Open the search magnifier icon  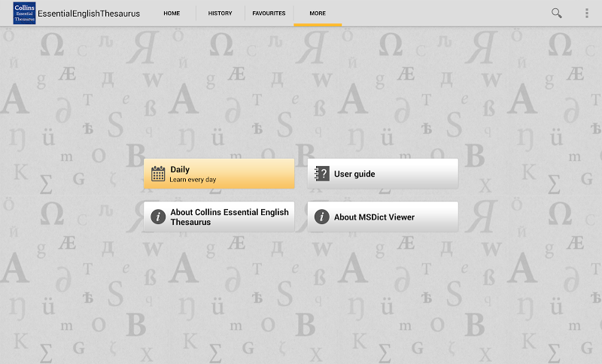click(556, 13)
